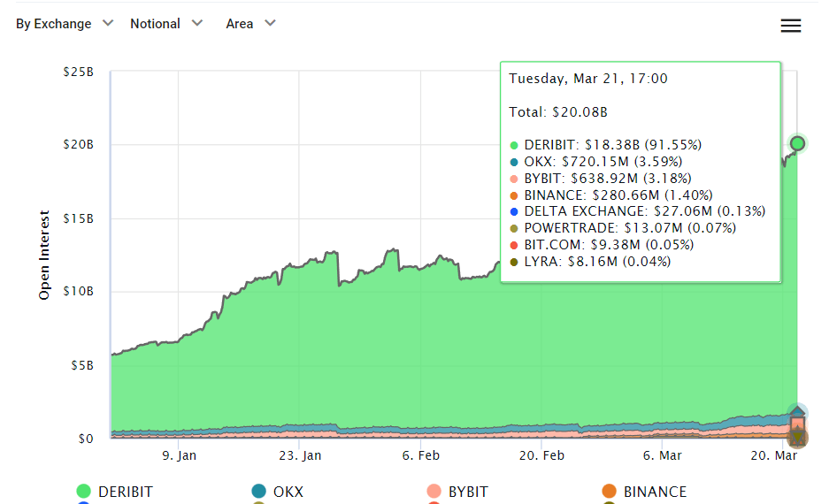Image resolution: width=829 pixels, height=504 pixels.
Task: Click the Open Interest axis title
Action: click(44, 255)
